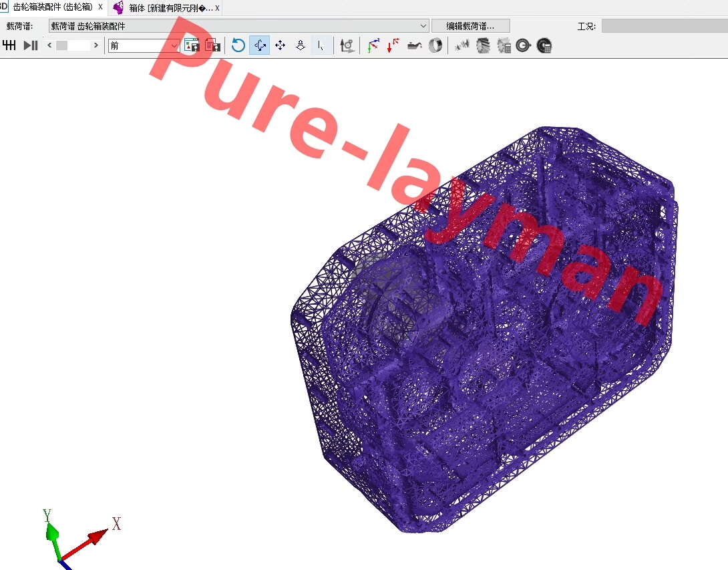Click the oil can lubrication icon

415,45
